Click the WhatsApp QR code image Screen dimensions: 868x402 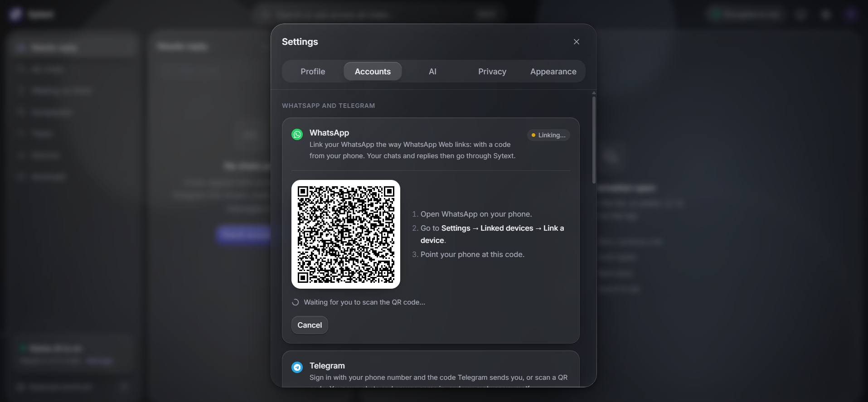[x=346, y=234]
